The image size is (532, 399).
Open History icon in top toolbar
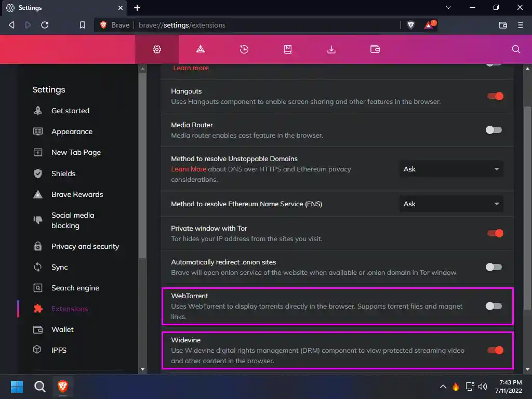pos(244,49)
